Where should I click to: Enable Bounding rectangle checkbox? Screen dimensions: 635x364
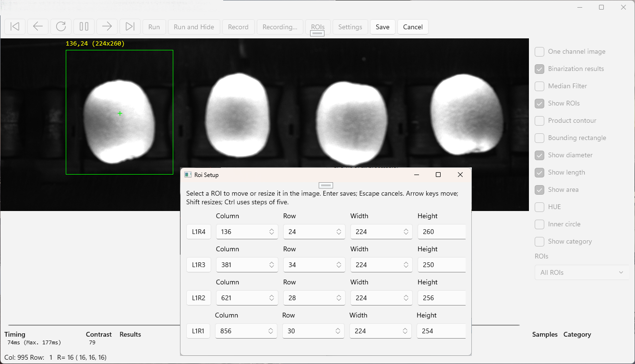539,138
